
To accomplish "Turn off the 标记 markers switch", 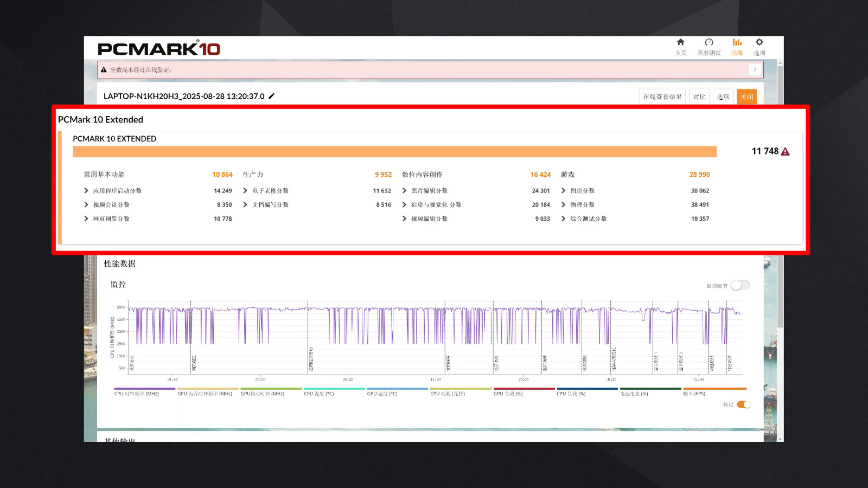I will [743, 404].
